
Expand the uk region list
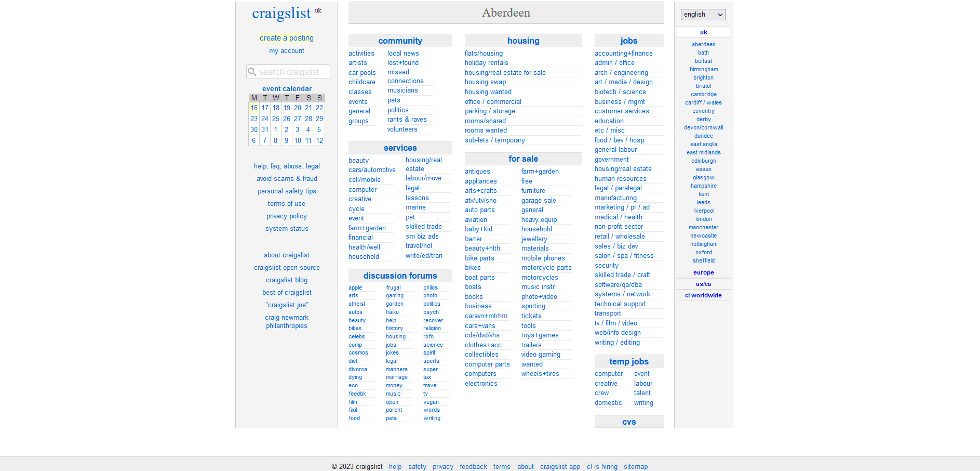tap(703, 32)
